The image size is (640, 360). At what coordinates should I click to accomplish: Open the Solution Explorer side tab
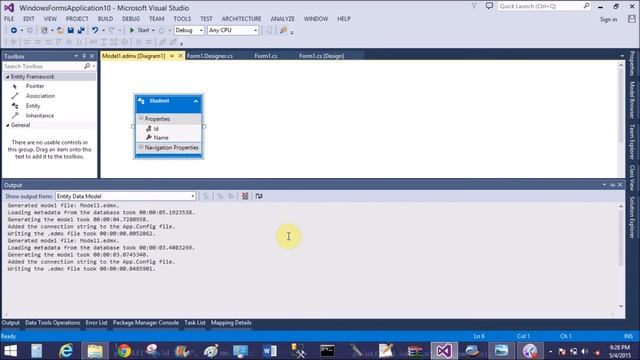click(x=632, y=218)
